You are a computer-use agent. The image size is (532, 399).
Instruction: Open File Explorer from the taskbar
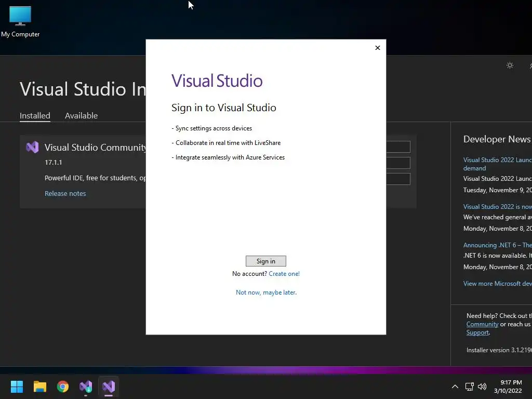(39, 387)
